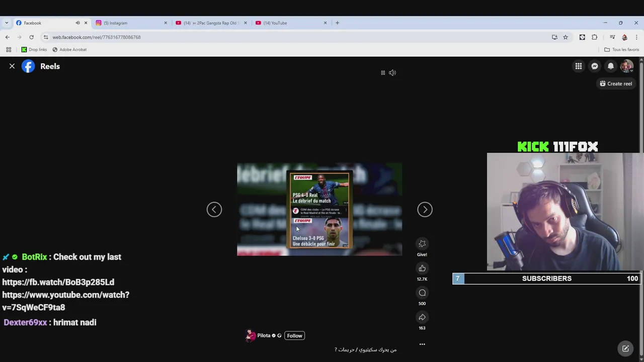Open the Pilota profile name
The height and width of the screenshot is (362, 644).
264,336
